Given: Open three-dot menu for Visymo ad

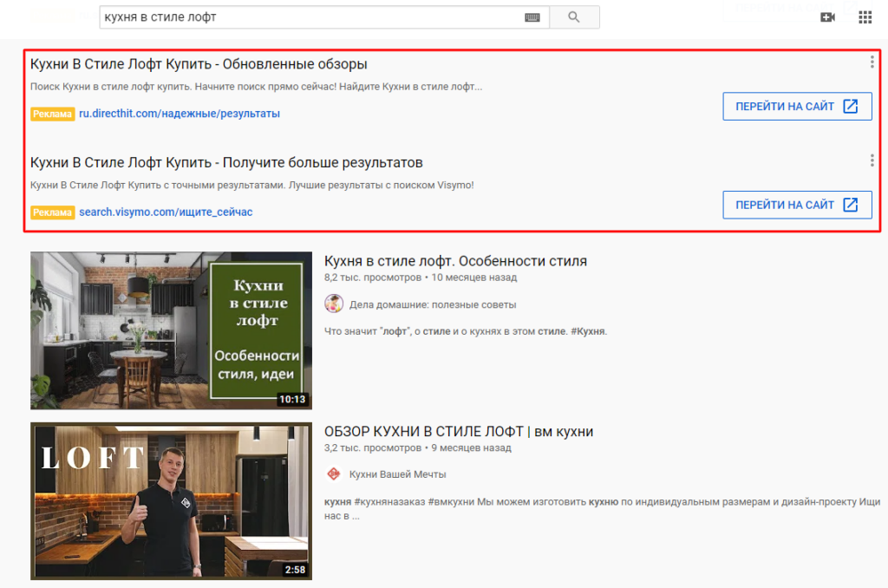Looking at the screenshot, I should point(872,160).
